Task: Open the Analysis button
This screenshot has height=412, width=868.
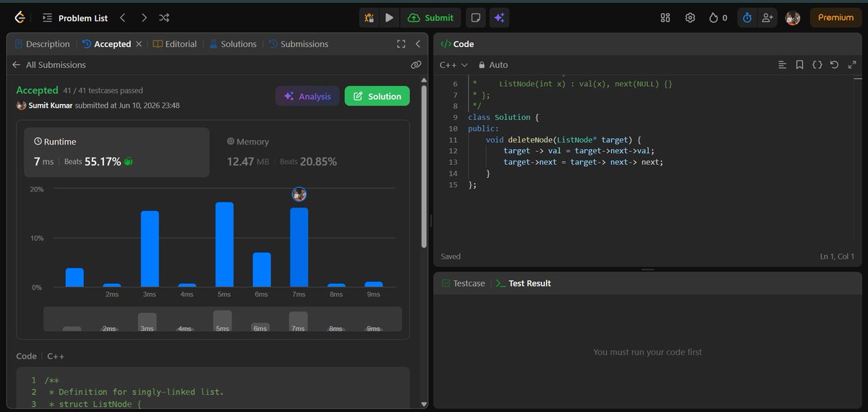Action: coord(307,96)
